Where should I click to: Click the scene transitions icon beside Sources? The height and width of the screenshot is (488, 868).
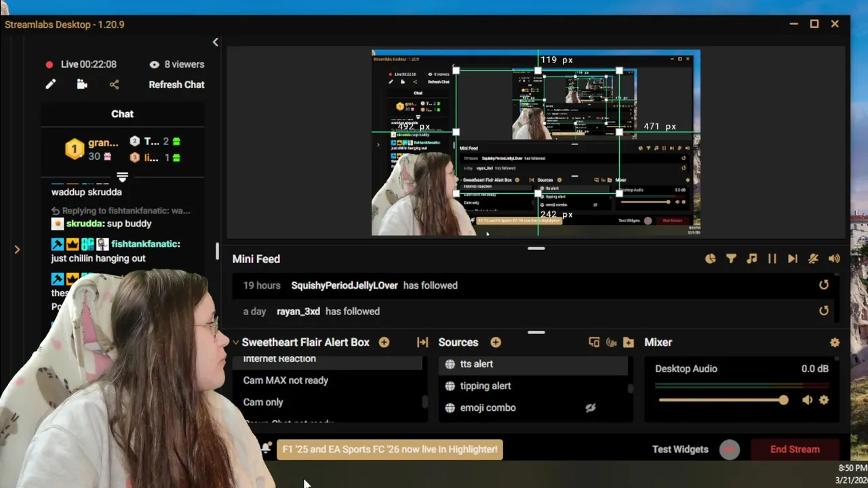tap(422, 342)
